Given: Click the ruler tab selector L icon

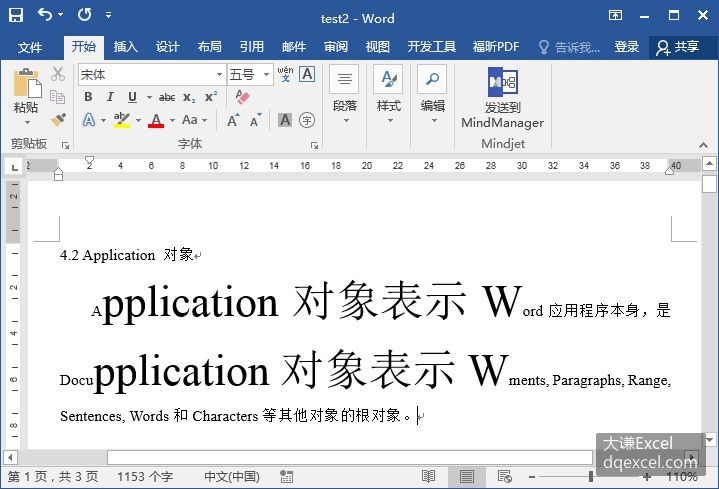Looking at the screenshot, I should [x=15, y=167].
